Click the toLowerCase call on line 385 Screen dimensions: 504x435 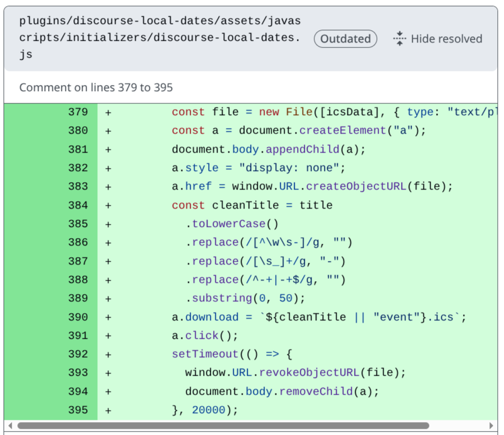(x=229, y=224)
